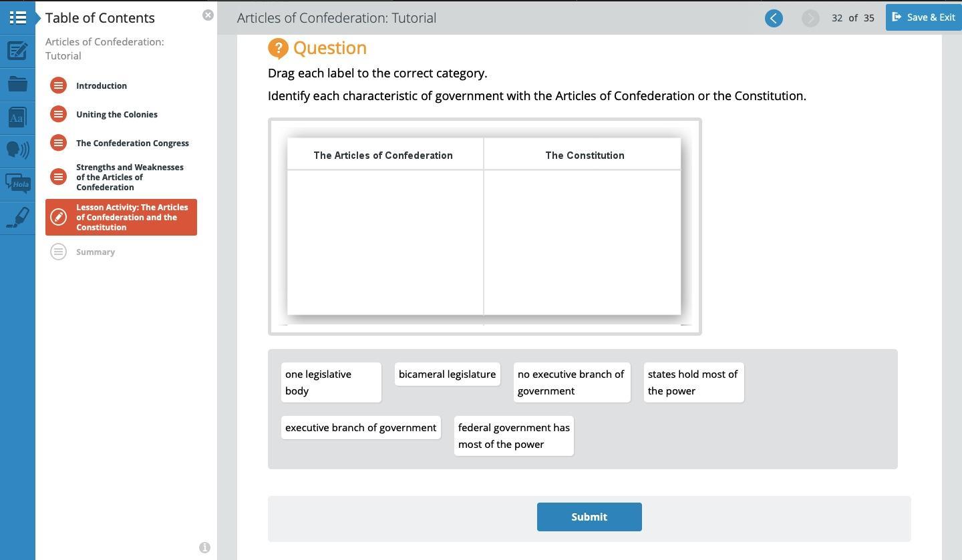Close the Table of Contents panel
962x560 pixels.
pos(208,15)
